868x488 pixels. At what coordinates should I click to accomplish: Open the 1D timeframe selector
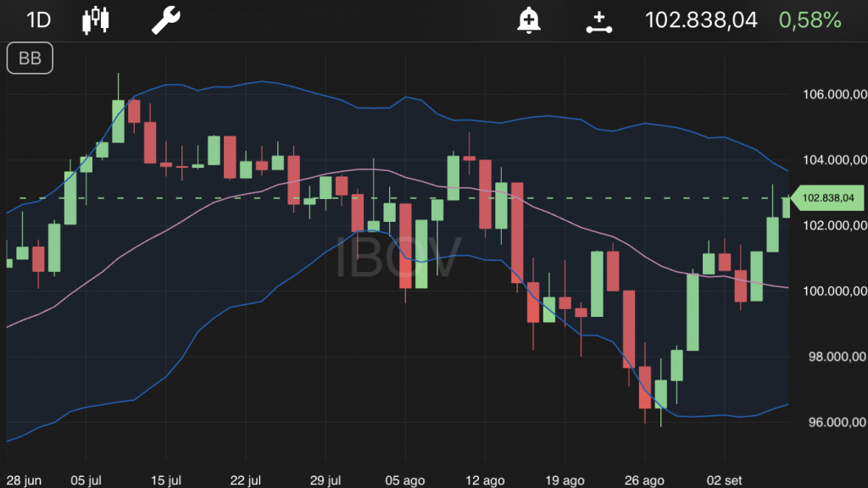click(x=39, y=20)
